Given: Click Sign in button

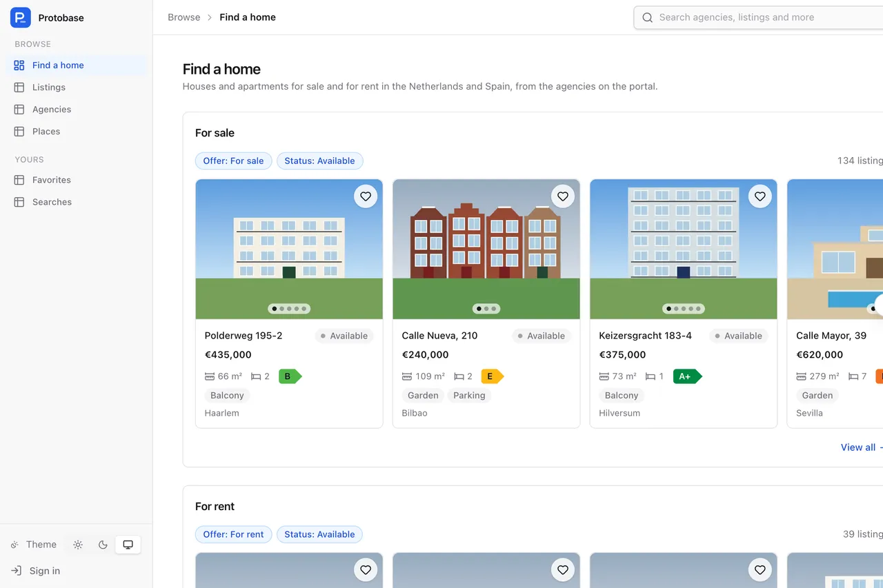Looking at the screenshot, I should (x=36, y=571).
